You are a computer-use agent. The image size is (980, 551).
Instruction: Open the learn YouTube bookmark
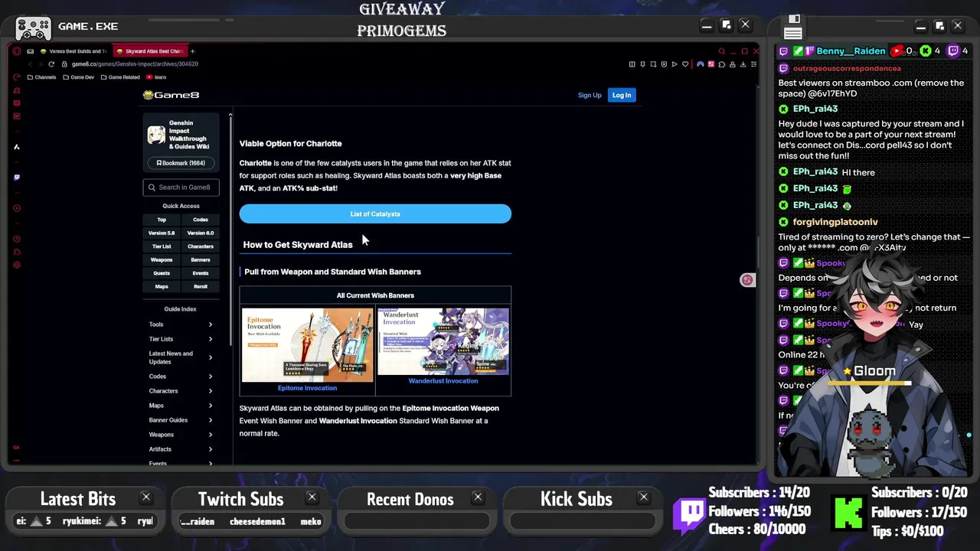155,77
